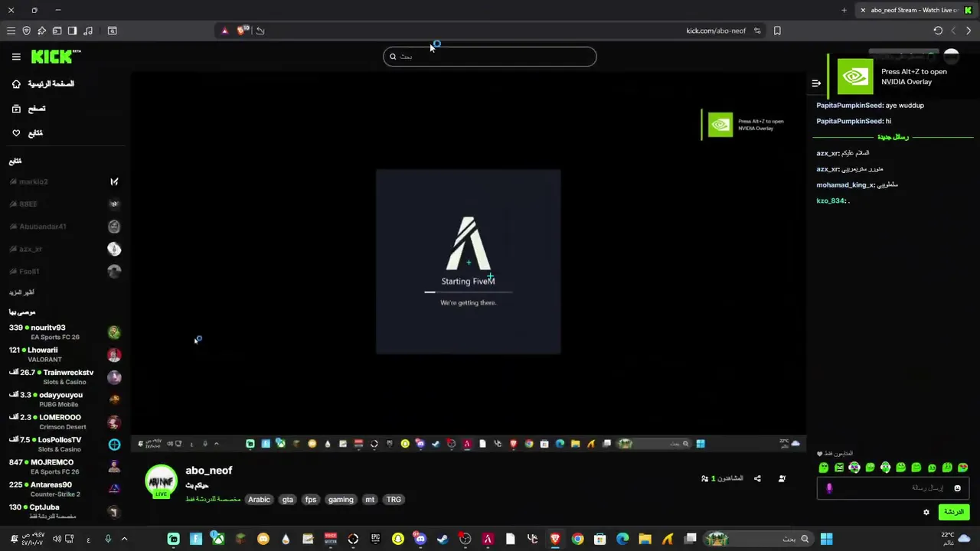
Task: Bookmark this page in address bar
Action: (x=777, y=31)
